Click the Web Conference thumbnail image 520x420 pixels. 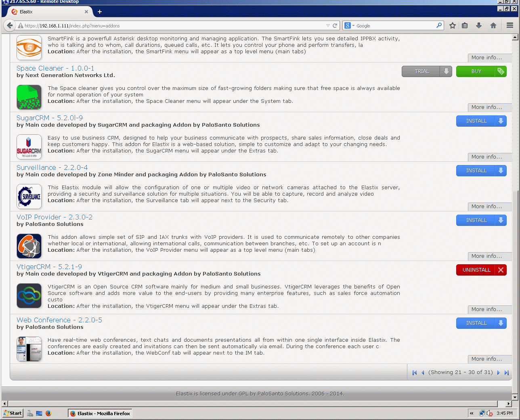click(x=29, y=349)
